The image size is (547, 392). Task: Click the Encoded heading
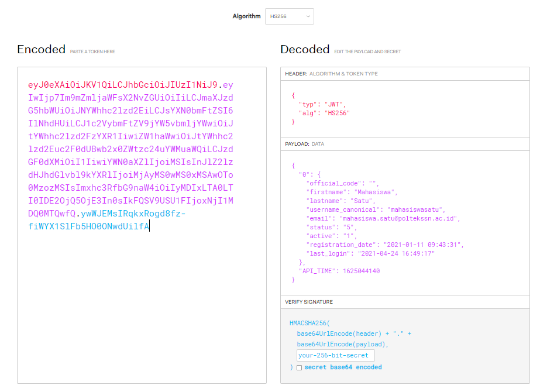[41, 50]
